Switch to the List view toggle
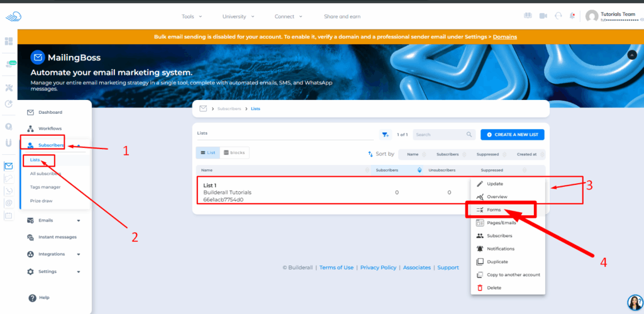 click(207, 152)
